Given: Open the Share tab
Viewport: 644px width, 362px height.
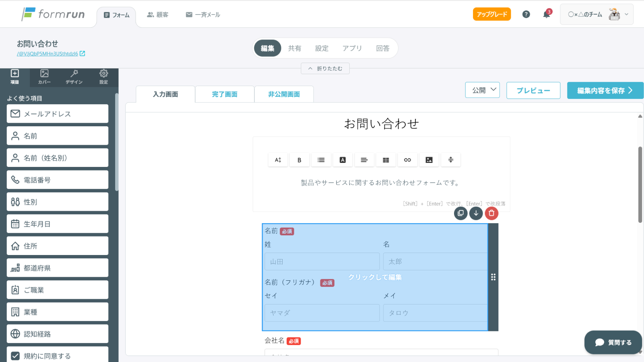Looking at the screenshot, I should [295, 48].
